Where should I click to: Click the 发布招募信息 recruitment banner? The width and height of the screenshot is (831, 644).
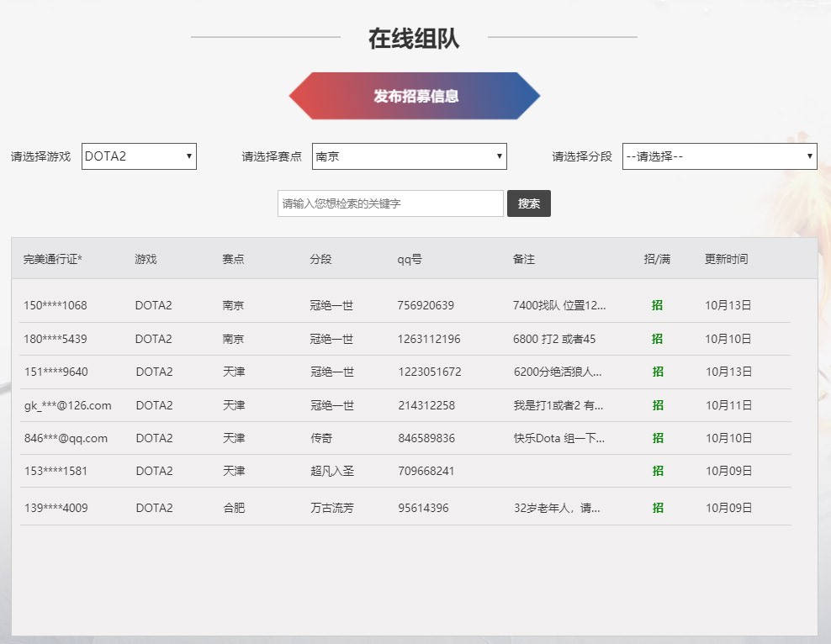pyautogui.click(x=414, y=96)
